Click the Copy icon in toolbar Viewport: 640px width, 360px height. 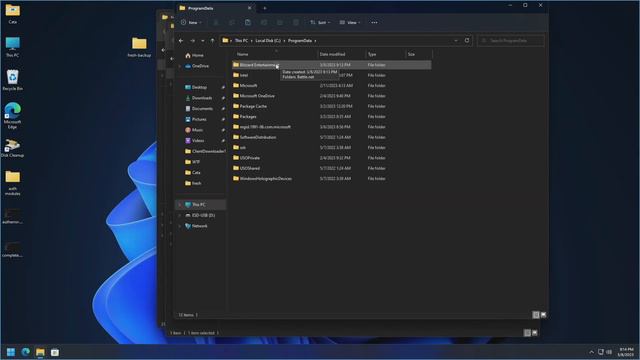tap(232, 22)
